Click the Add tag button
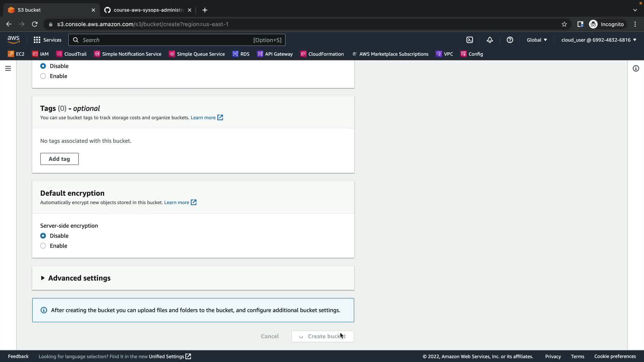The height and width of the screenshot is (362, 644). [x=59, y=159]
